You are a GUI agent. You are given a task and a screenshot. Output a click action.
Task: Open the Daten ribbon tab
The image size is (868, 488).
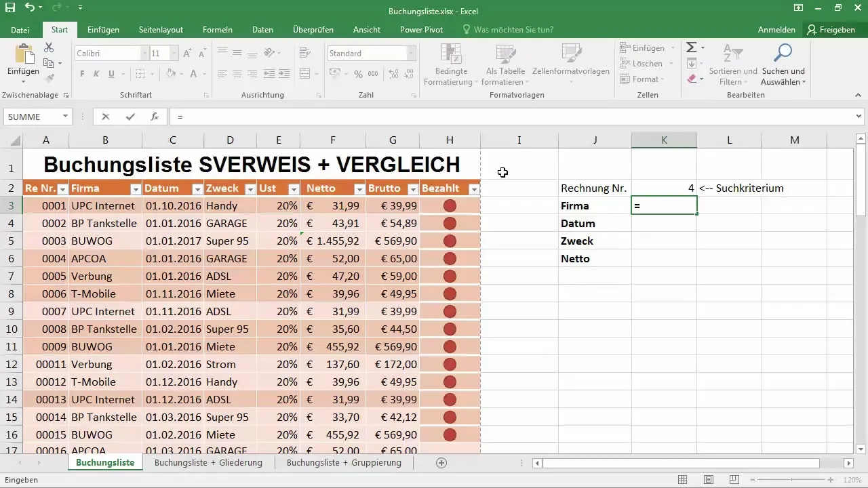coord(262,30)
